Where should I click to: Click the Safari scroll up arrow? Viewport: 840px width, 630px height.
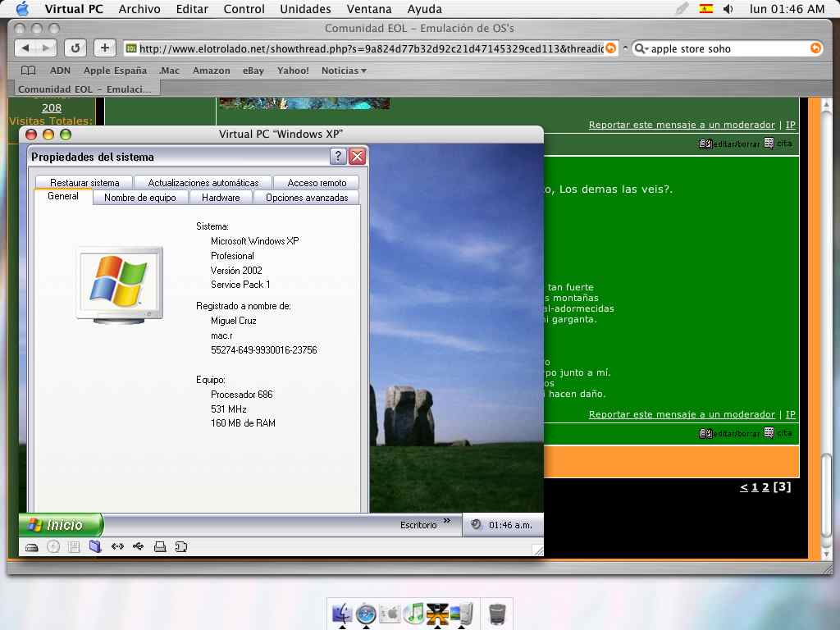coord(827,105)
